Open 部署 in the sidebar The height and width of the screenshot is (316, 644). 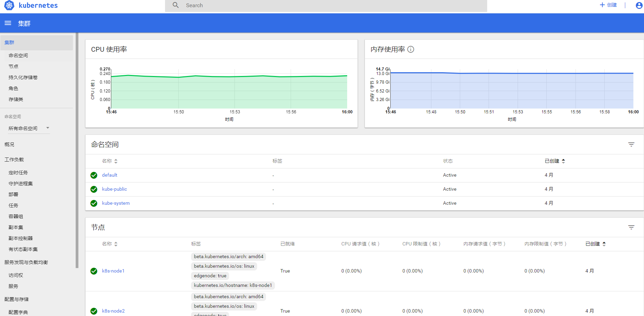pyautogui.click(x=13, y=194)
